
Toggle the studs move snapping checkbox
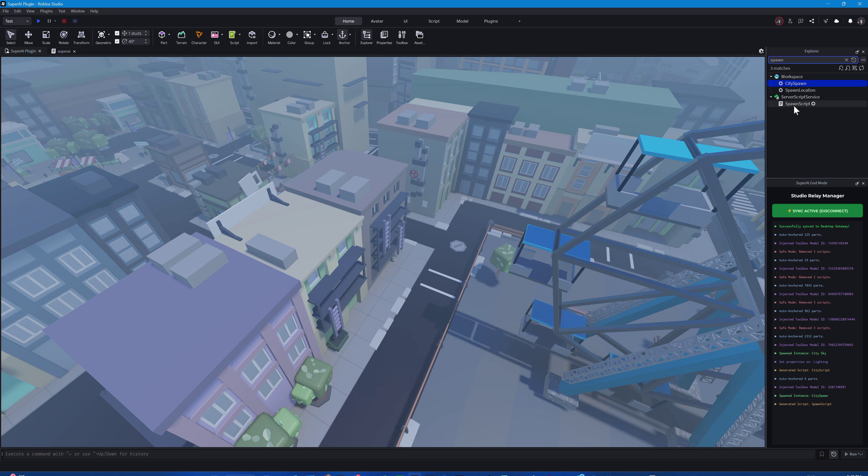[117, 33]
